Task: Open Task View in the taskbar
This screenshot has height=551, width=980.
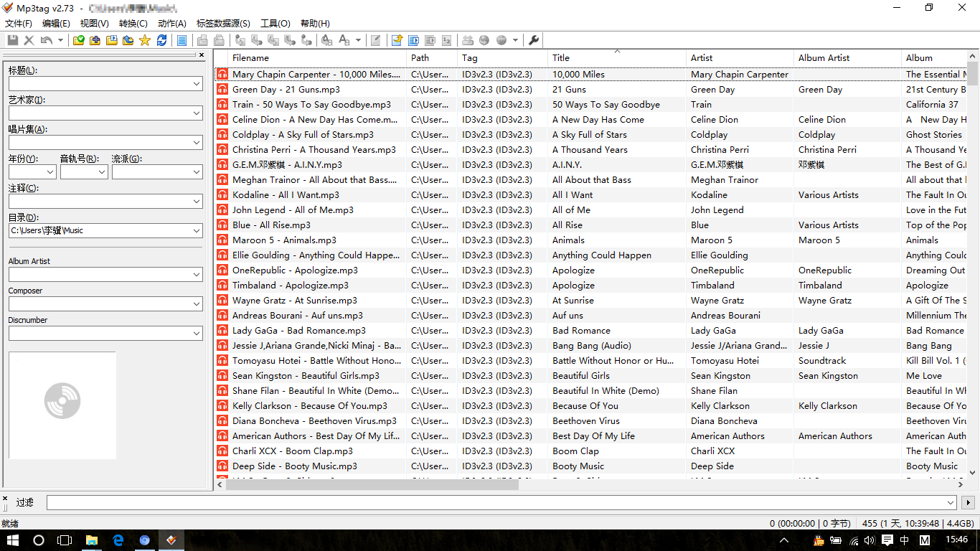Action: (x=65, y=540)
